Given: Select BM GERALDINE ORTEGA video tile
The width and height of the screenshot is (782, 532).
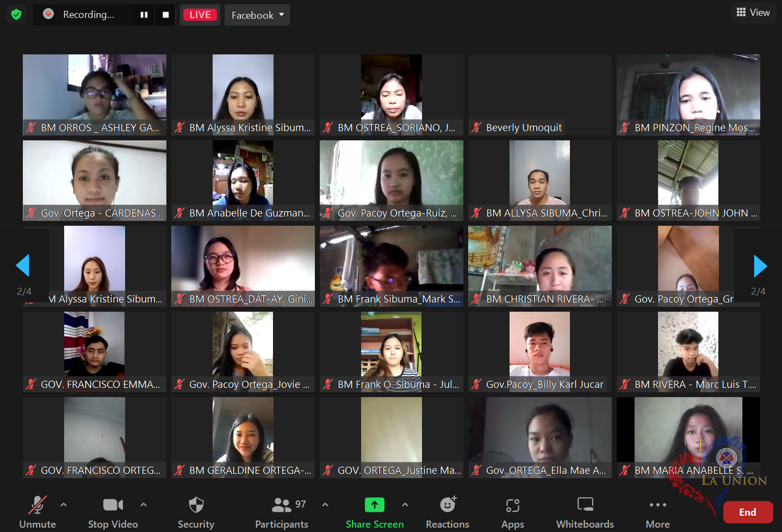Looking at the screenshot, I should pos(243,437).
